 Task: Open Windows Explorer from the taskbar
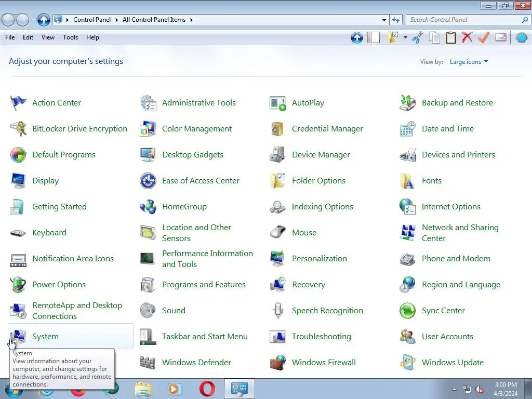click(143, 389)
